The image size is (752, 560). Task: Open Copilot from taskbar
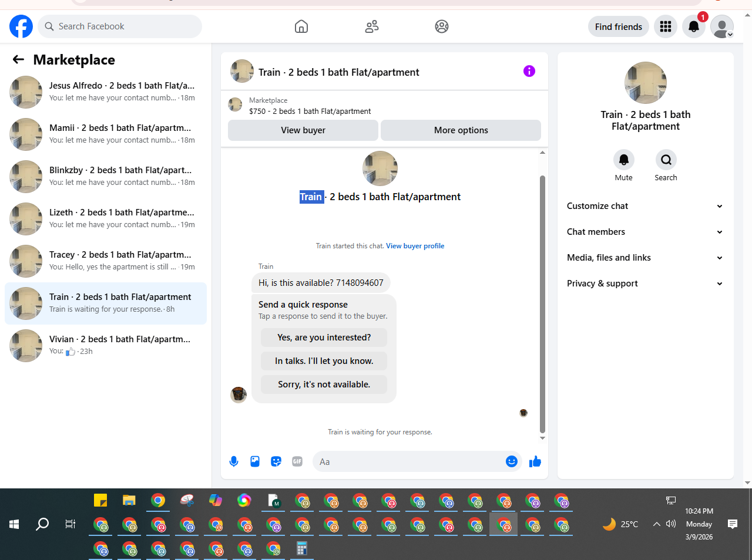216,500
